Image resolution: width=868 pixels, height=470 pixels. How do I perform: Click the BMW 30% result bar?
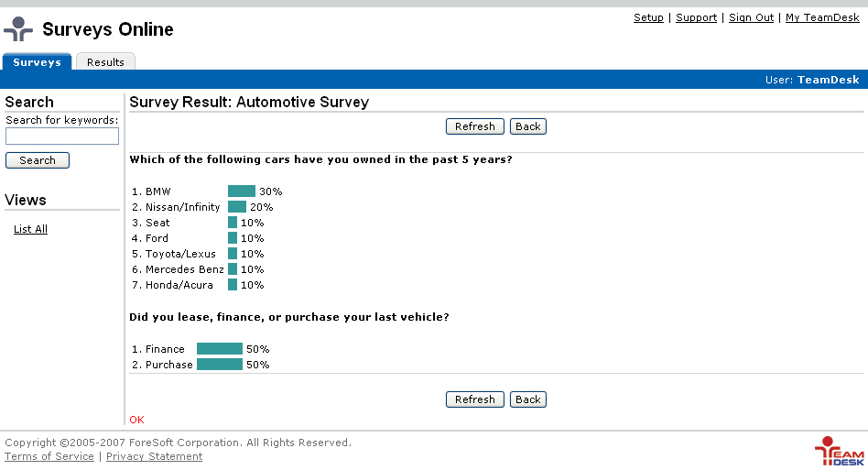point(242,191)
